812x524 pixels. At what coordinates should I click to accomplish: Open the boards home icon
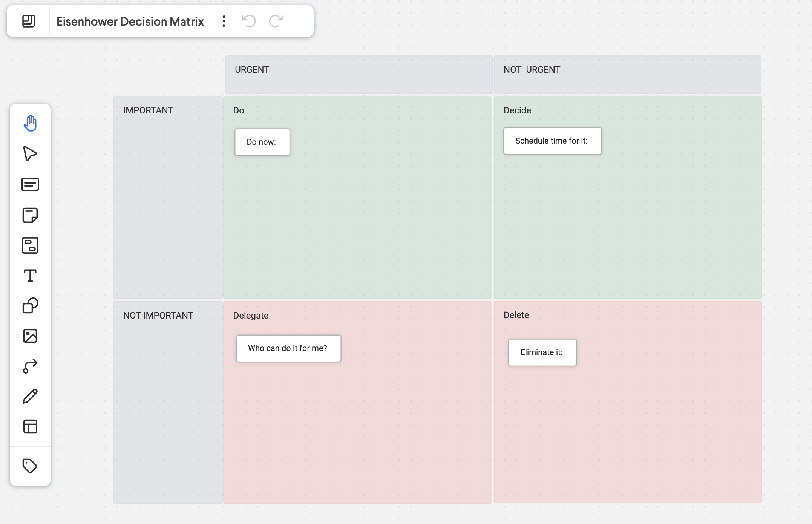pyautogui.click(x=29, y=21)
